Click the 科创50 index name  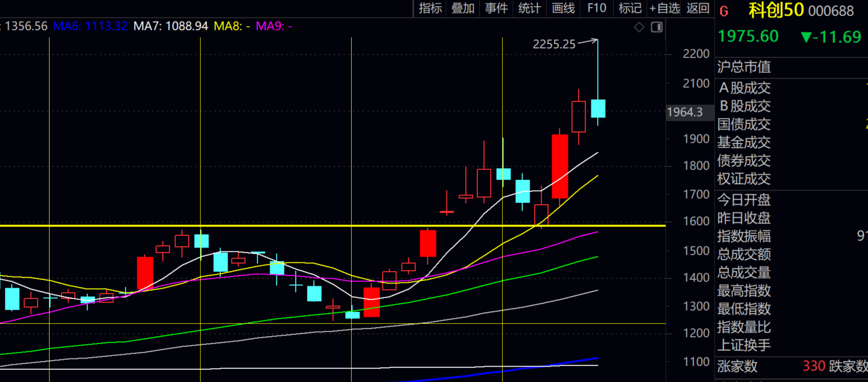coord(776,11)
